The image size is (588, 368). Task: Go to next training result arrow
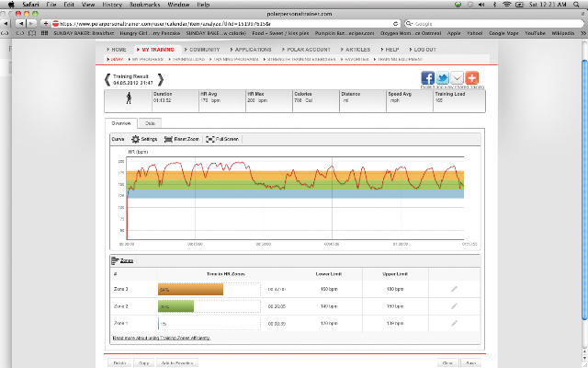pos(161,80)
